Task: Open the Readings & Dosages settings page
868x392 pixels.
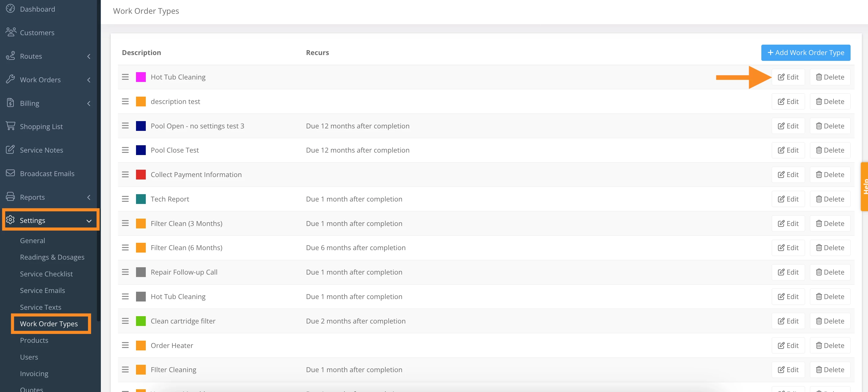Action: (52, 257)
